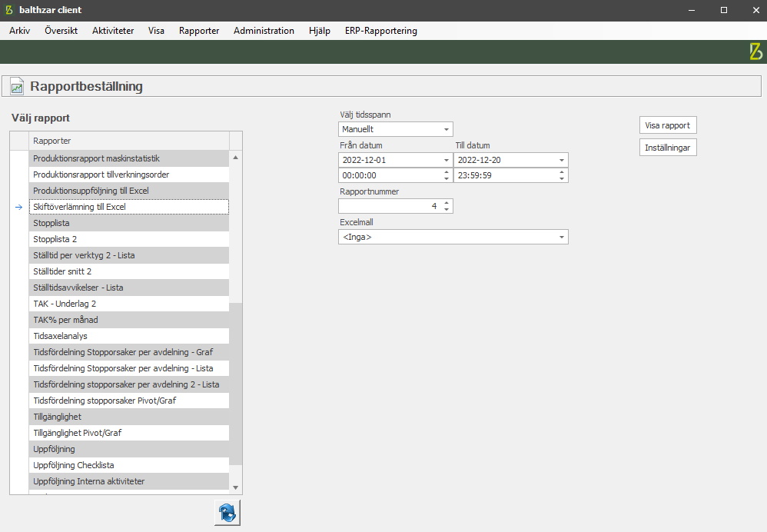This screenshot has height=532, width=767.
Task: Click the balthzar logo in the green banner
Action: (x=755, y=52)
